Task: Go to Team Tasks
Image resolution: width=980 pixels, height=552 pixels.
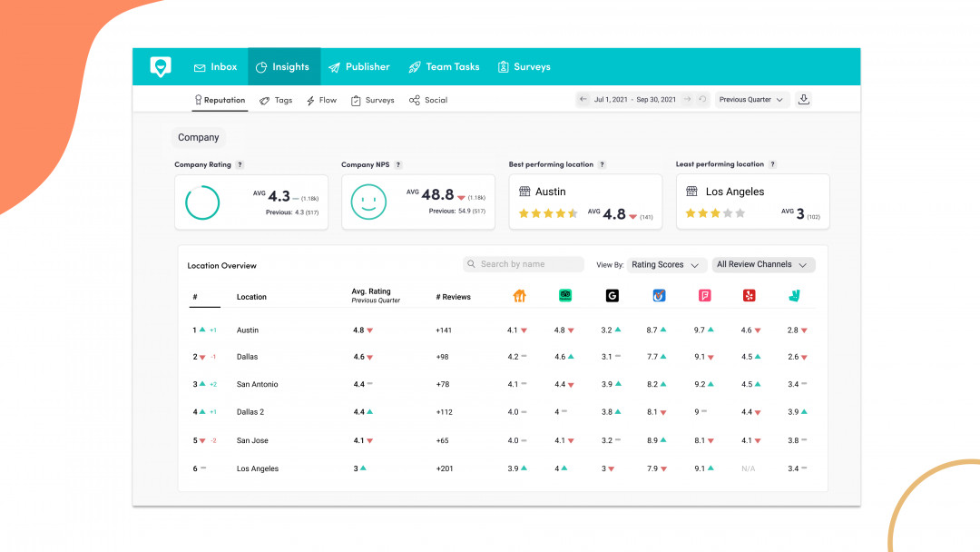Action: click(445, 67)
